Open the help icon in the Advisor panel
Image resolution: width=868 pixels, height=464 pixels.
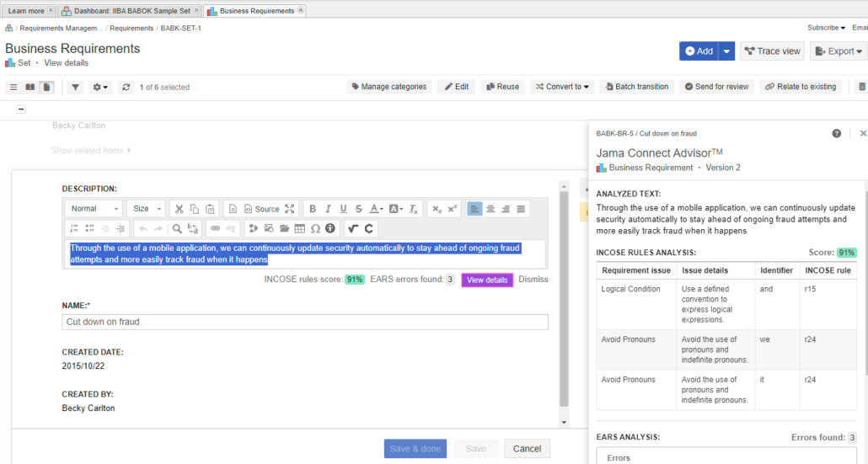coord(836,133)
